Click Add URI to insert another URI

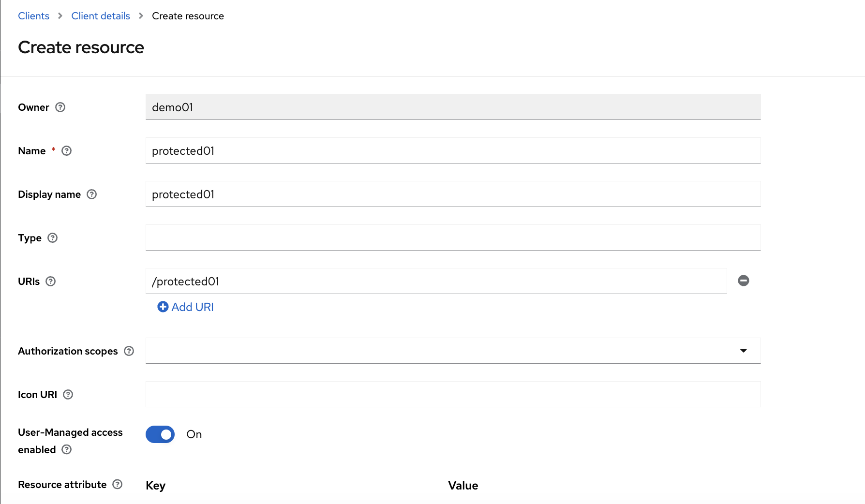(192, 307)
